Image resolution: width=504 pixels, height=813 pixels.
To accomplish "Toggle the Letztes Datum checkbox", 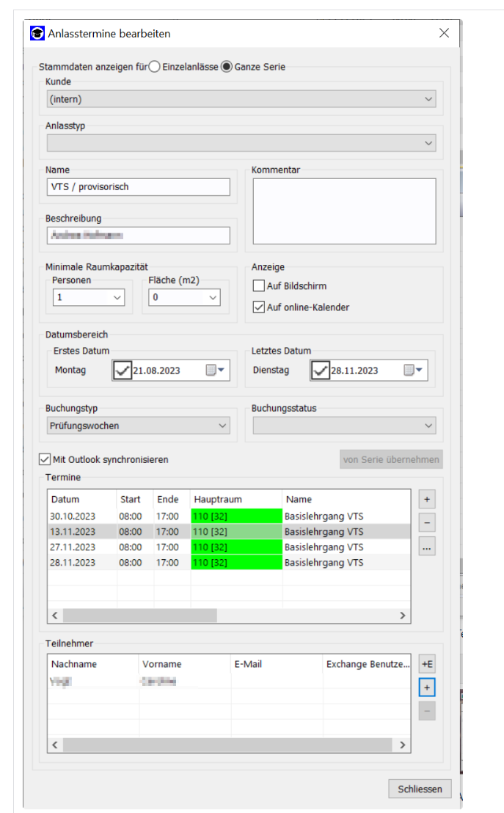I will coord(321,371).
